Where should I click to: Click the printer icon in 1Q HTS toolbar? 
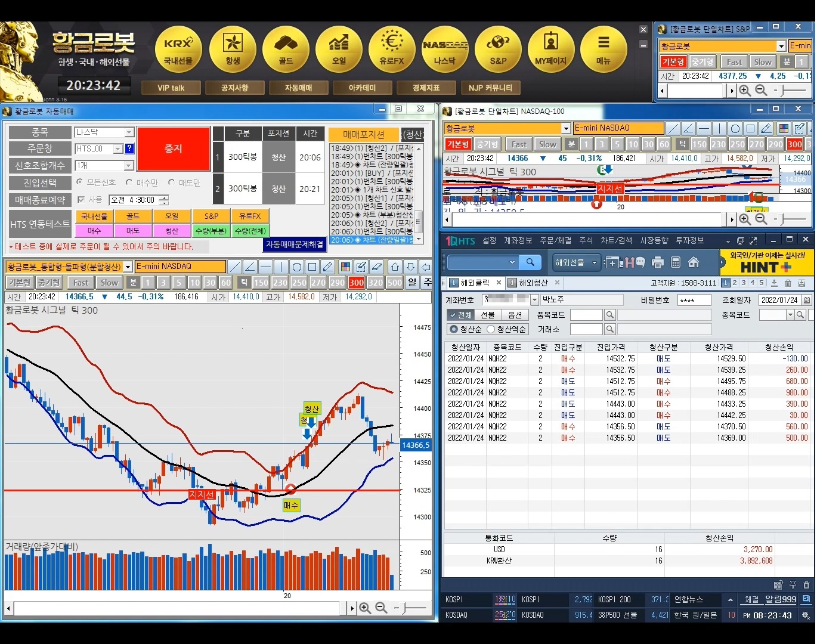click(x=658, y=262)
